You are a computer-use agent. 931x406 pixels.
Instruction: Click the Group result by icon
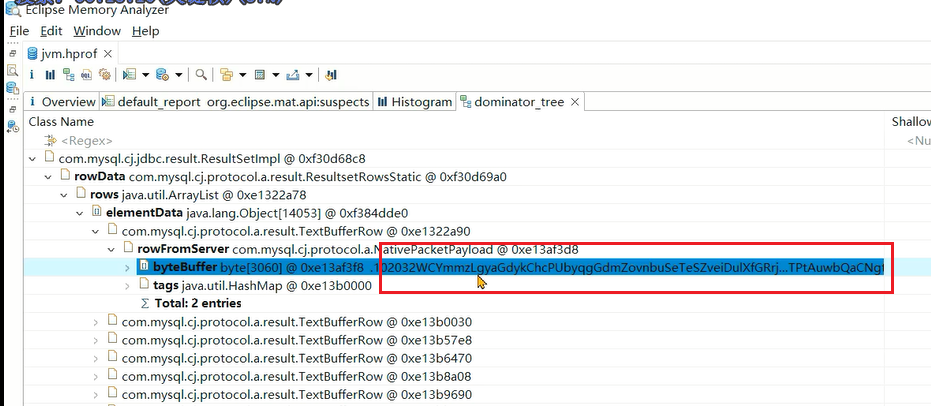(226, 75)
